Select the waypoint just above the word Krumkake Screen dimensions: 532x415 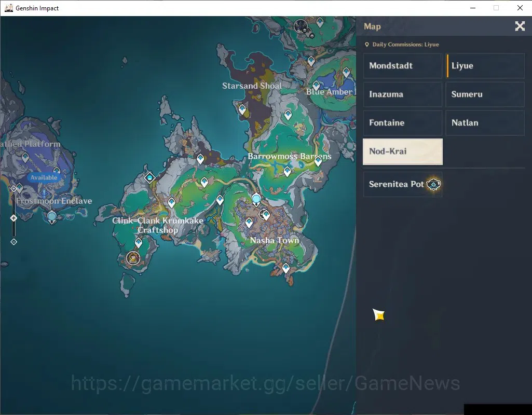coord(171,203)
